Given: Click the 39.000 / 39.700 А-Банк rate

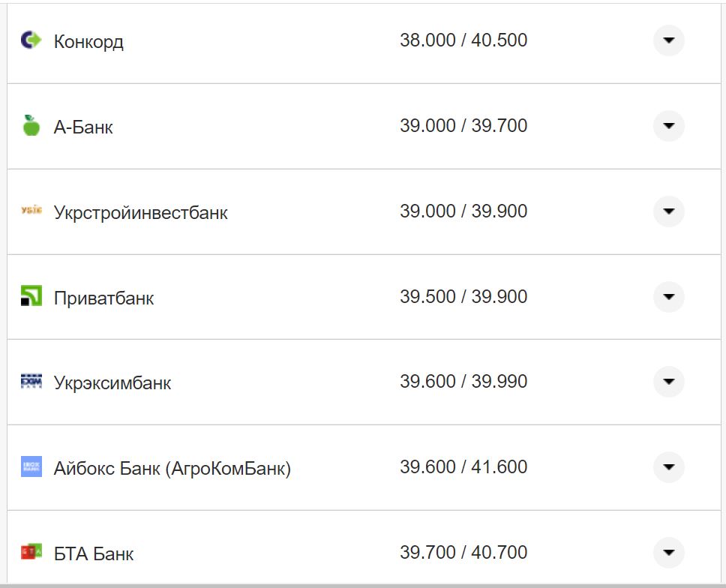Looking at the screenshot, I should [463, 126].
